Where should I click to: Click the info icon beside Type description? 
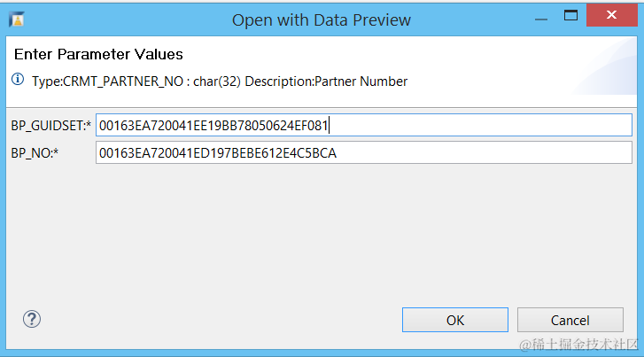pyautogui.click(x=18, y=79)
